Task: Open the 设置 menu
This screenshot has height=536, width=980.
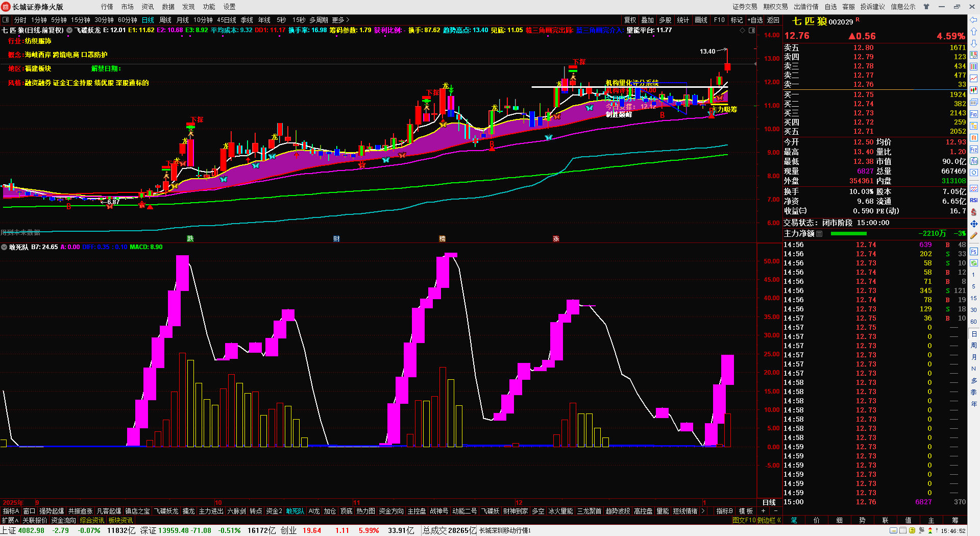Action: coord(230,7)
